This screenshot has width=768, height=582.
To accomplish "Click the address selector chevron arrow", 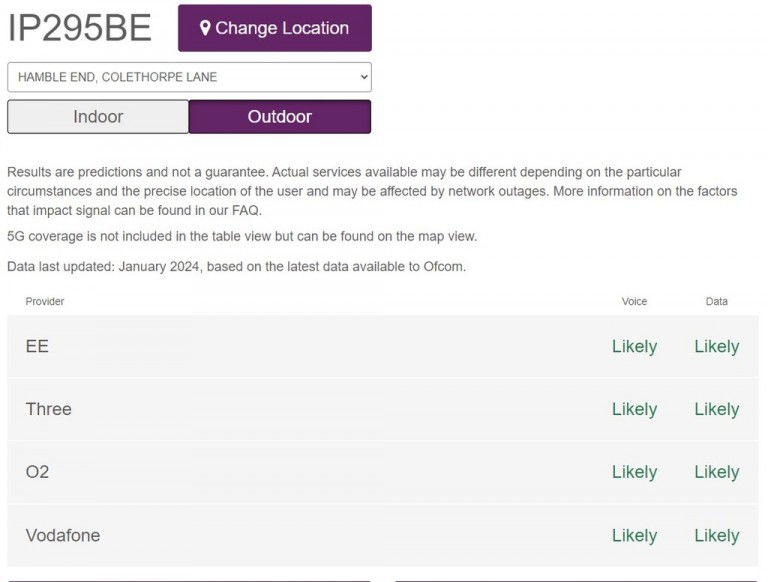I will pyautogui.click(x=362, y=77).
